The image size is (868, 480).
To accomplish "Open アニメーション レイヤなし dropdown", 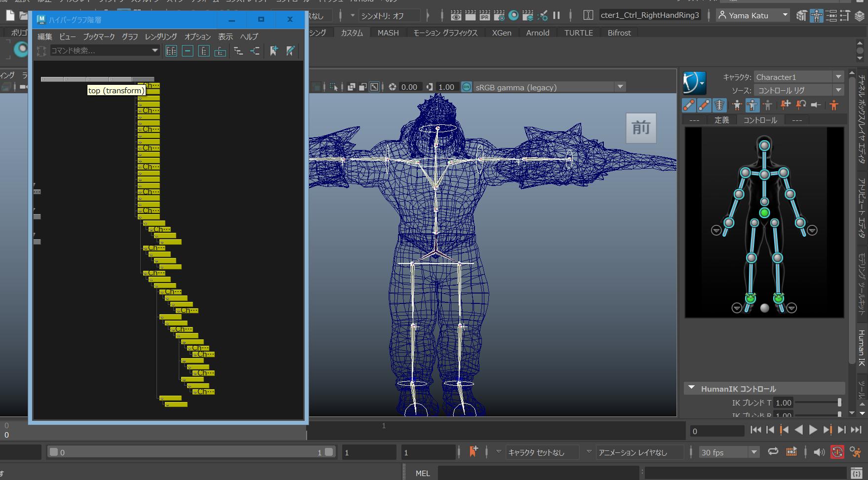I will [640, 452].
